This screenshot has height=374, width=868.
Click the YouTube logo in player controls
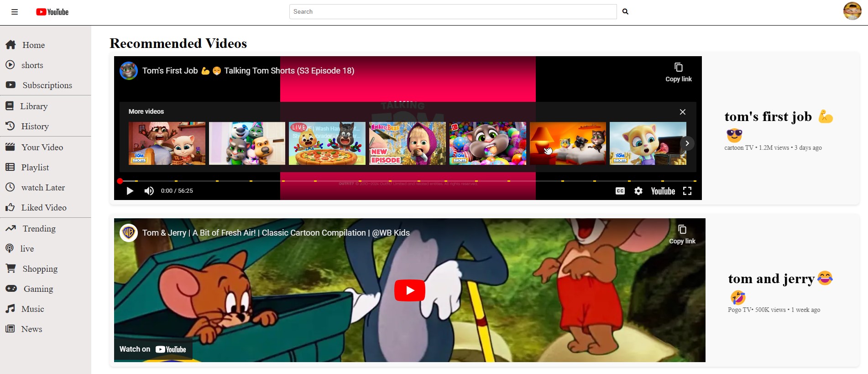(x=663, y=191)
